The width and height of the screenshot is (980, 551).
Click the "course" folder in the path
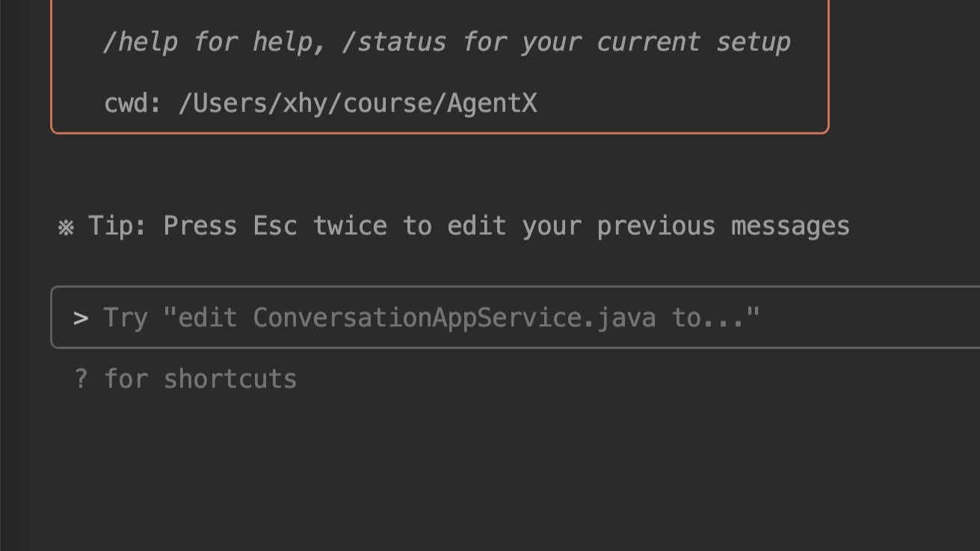pos(394,103)
